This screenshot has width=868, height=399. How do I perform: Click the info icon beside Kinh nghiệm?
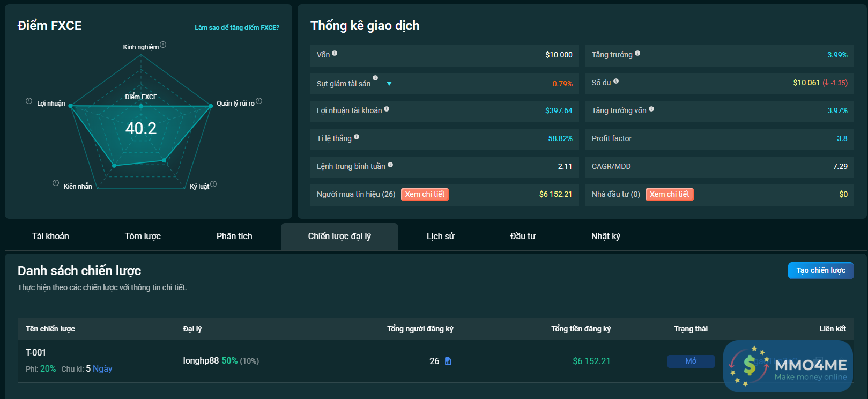pos(163,45)
